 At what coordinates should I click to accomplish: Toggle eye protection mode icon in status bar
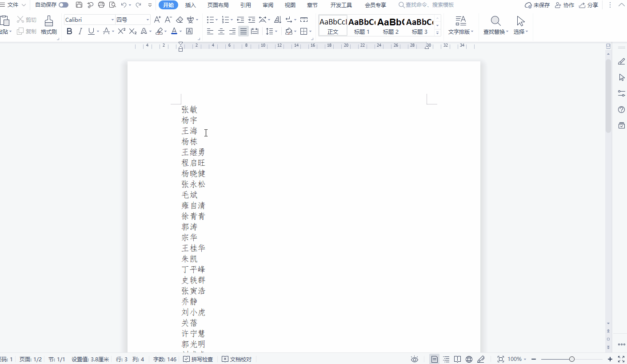[x=415, y=359]
